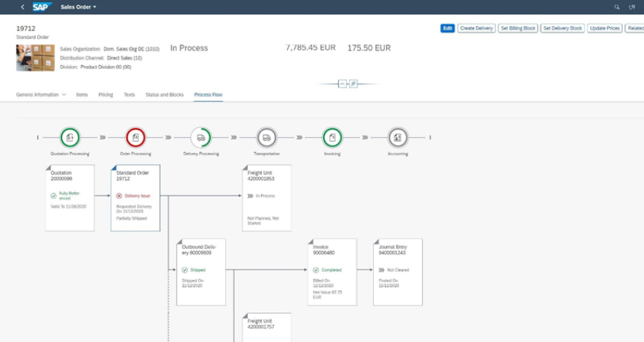Click Completed status check icon
This screenshot has height=342, width=644.
point(316,270)
